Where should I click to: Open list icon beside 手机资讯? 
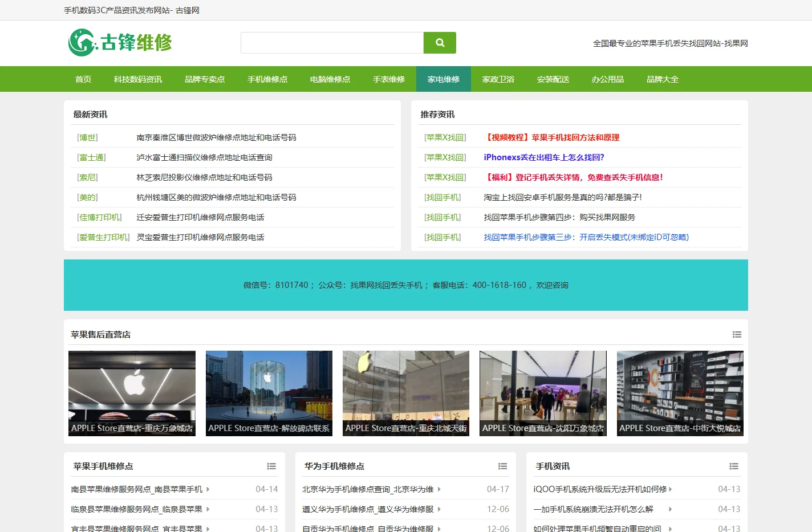tap(734, 466)
